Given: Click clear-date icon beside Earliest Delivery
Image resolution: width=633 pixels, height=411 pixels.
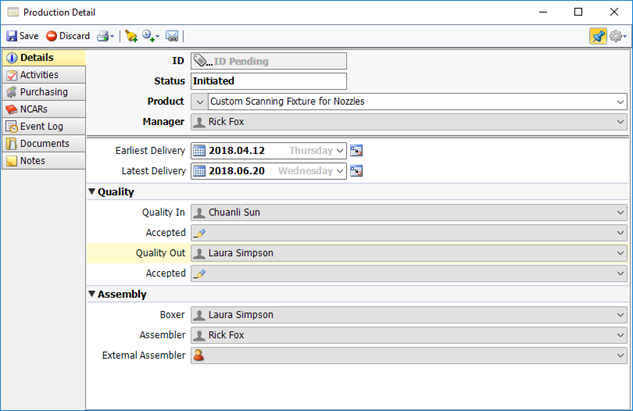Looking at the screenshot, I should (x=356, y=151).
